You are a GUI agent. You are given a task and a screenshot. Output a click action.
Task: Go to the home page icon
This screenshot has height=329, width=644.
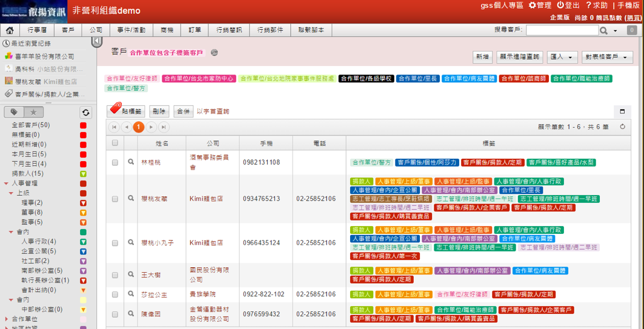[10, 30]
